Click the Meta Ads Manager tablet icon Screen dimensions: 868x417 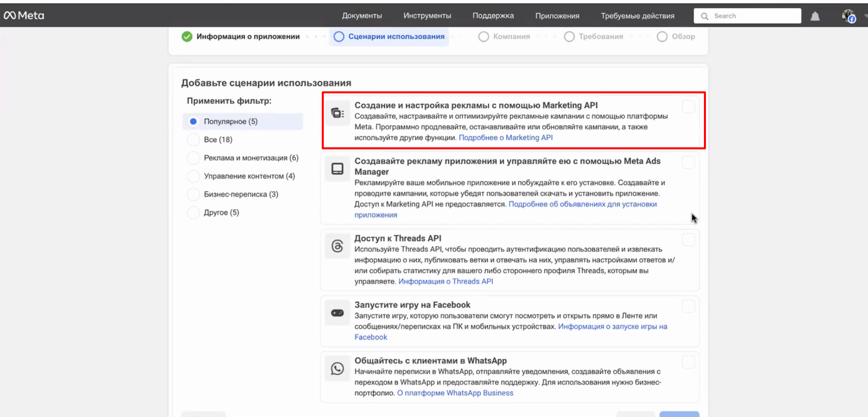[337, 169]
